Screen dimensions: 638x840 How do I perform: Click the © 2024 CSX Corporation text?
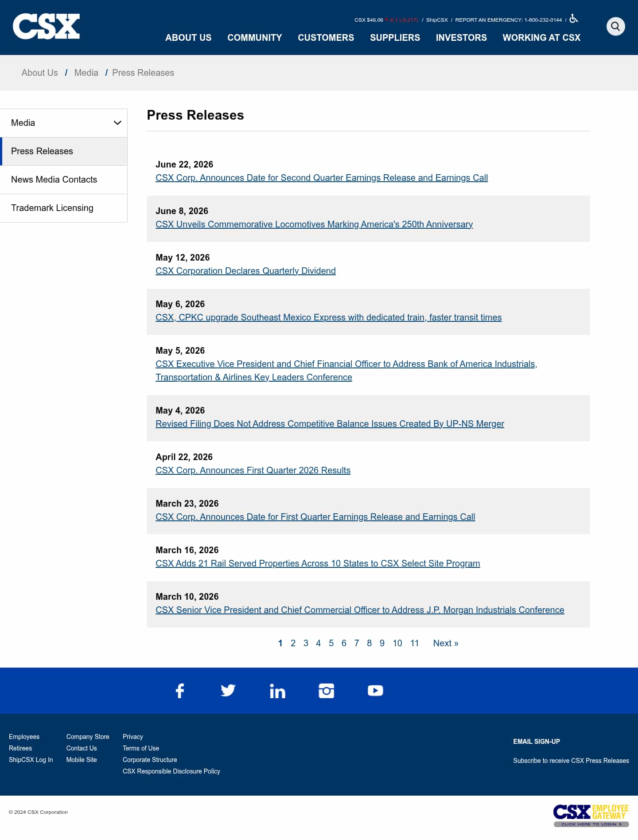click(38, 812)
